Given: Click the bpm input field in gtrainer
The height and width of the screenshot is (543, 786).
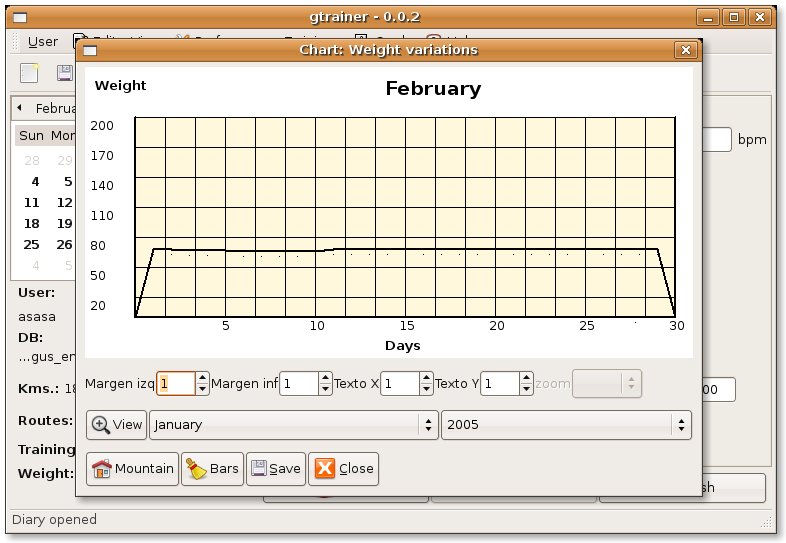Looking at the screenshot, I should pyautogui.click(x=716, y=140).
